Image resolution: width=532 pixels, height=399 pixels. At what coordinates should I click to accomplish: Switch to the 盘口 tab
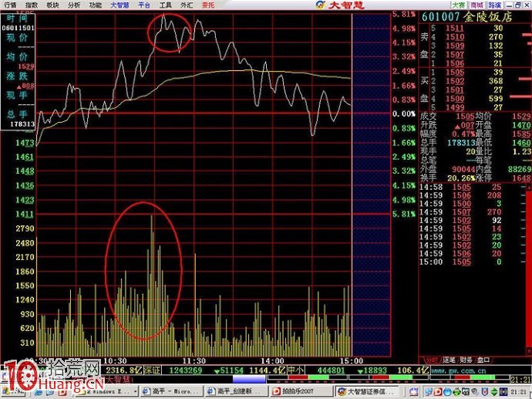tap(483, 360)
